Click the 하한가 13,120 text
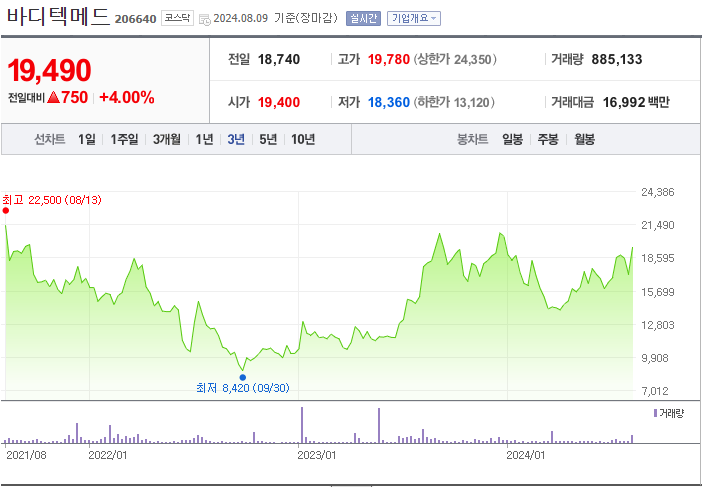Image resolution: width=702 pixels, height=487 pixels. [x=454, y=103]
